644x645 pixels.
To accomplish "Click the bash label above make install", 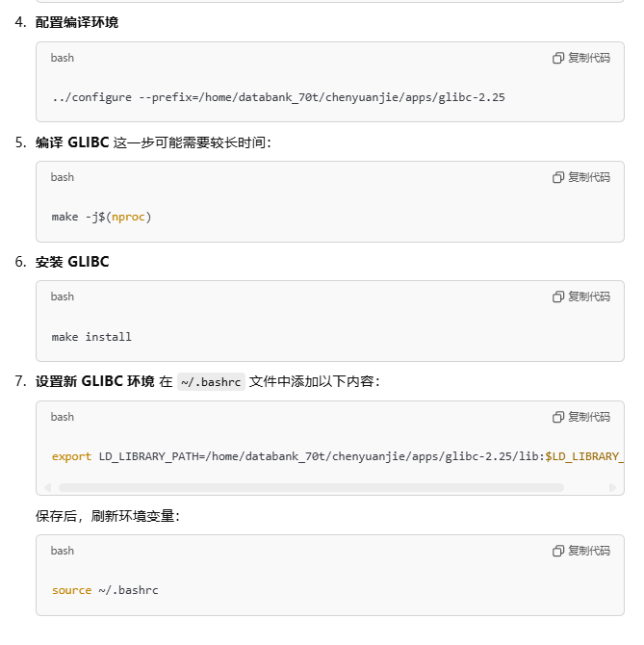I will click(63, 297).
